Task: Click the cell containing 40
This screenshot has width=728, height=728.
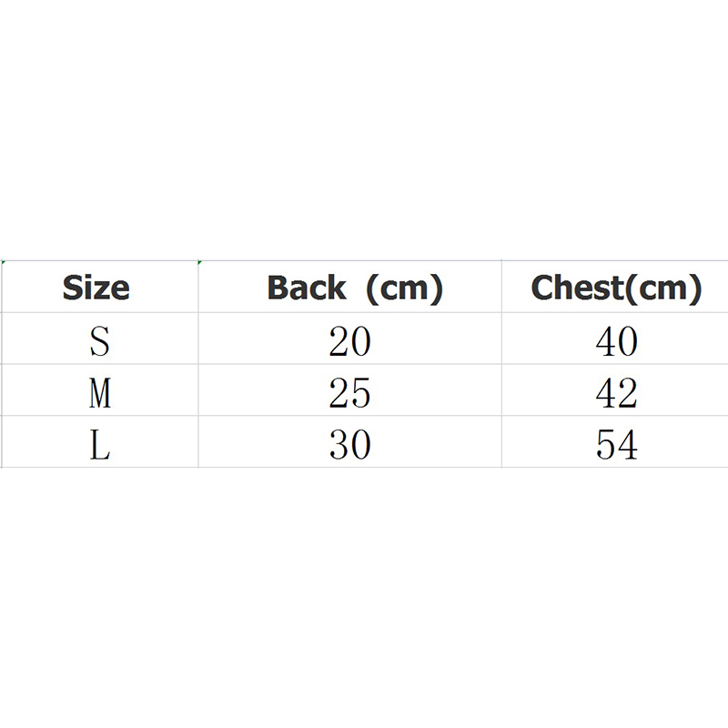Action: coord(616,342)
